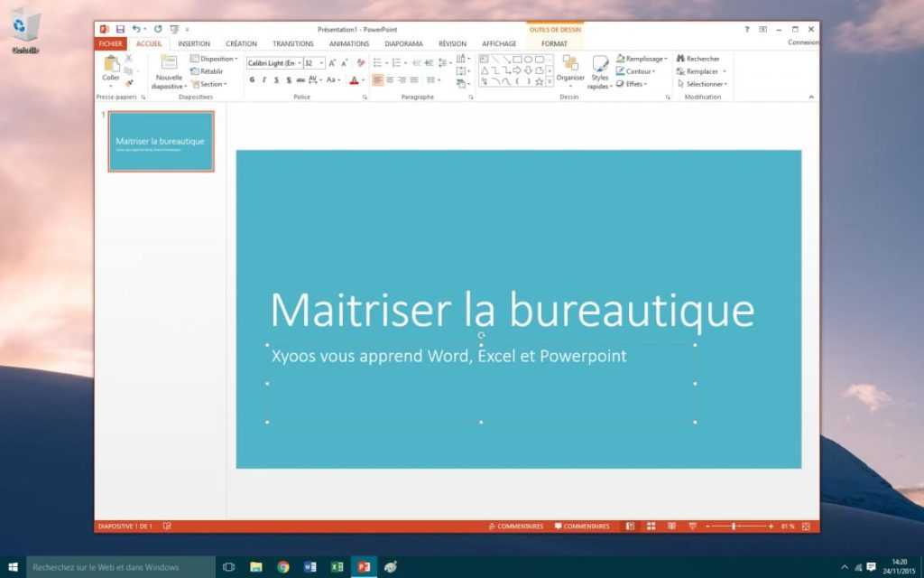Pick the star shape in shapes gallery
This screenshot has height=578, width=924.
539,82
